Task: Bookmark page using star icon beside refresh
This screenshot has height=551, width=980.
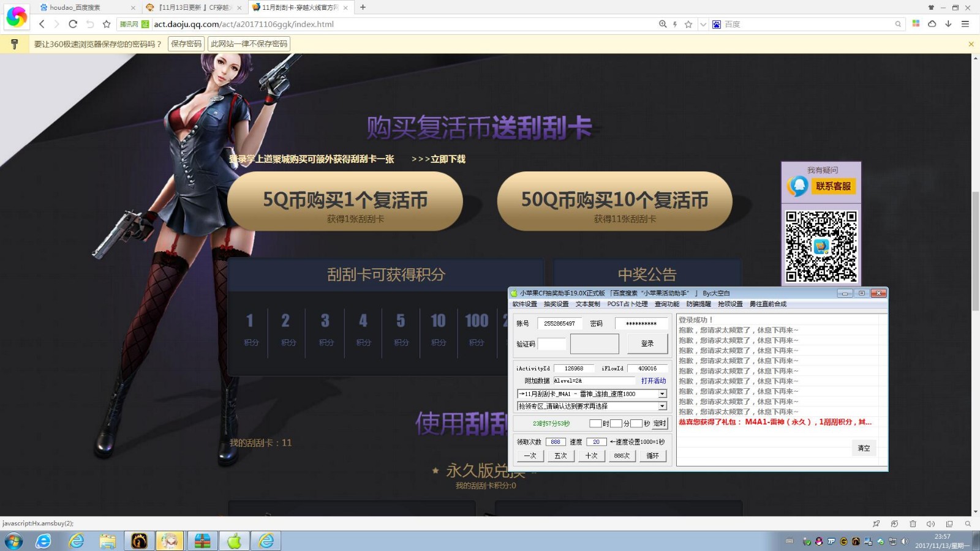Action: (x=107, y=24)
